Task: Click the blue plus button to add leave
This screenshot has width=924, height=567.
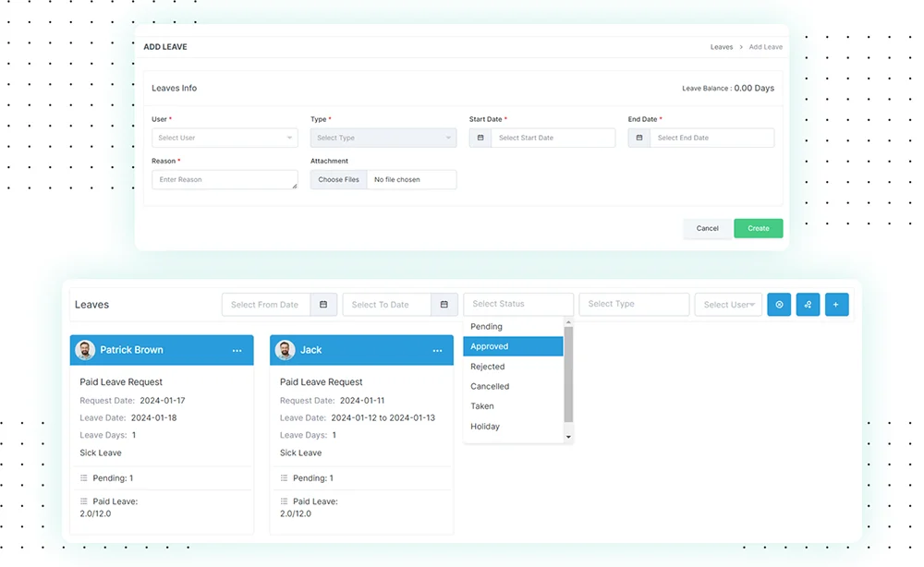Action: 836,305
